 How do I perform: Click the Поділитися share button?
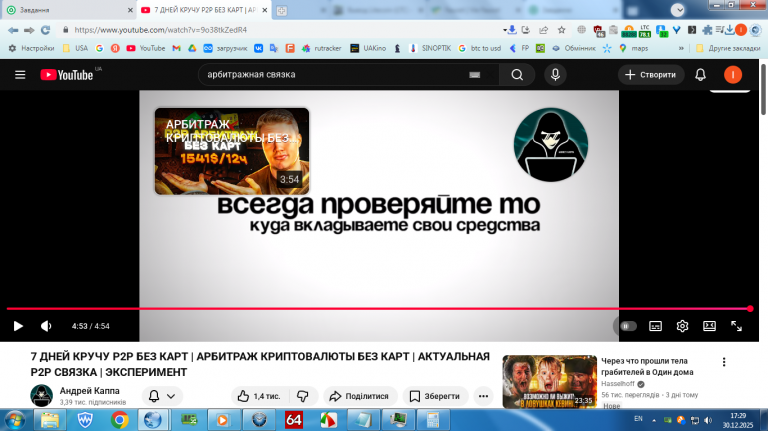359,396
